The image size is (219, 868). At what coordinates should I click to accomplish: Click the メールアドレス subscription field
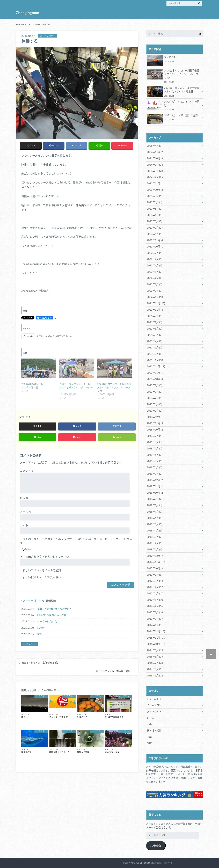(172, 835)
